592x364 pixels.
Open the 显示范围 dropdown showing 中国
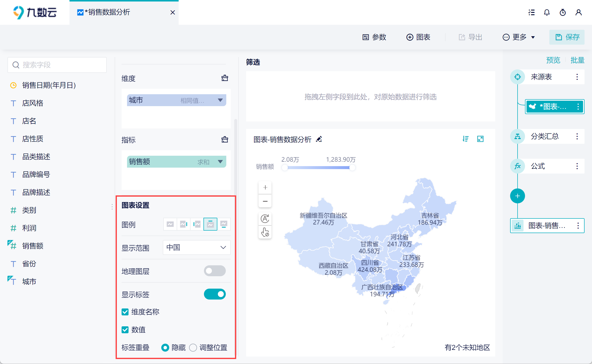[197, 247]
